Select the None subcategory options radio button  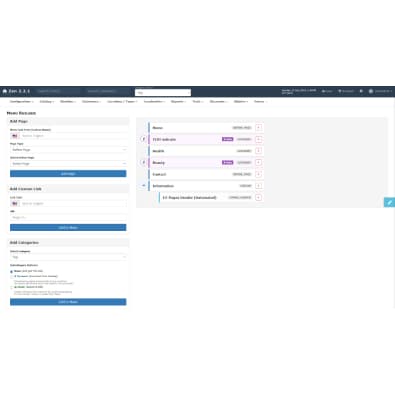pos(12,271)
